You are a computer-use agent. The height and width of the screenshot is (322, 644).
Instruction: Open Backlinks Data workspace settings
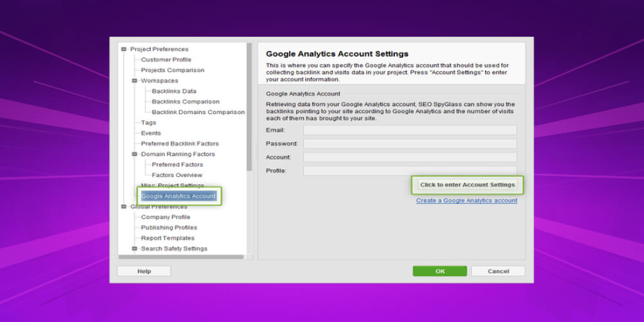174,91
